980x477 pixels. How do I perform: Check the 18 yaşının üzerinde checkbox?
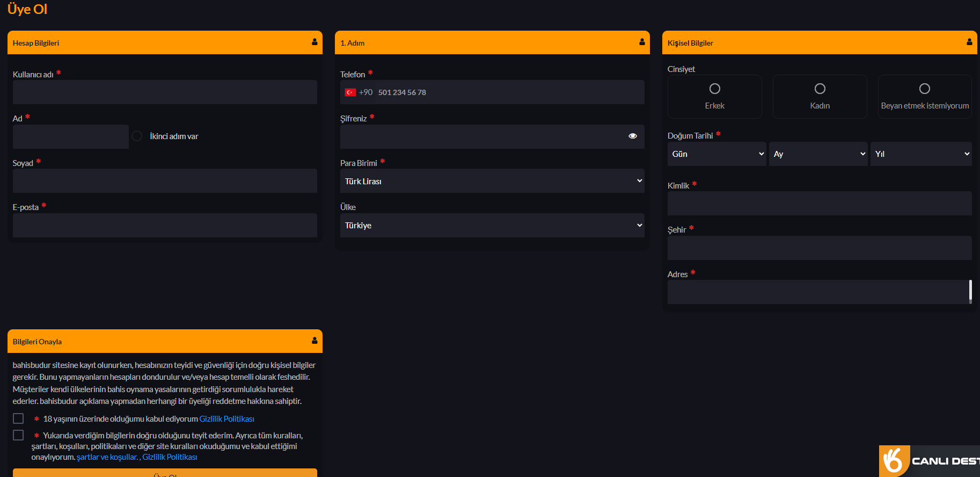(18, 418)
